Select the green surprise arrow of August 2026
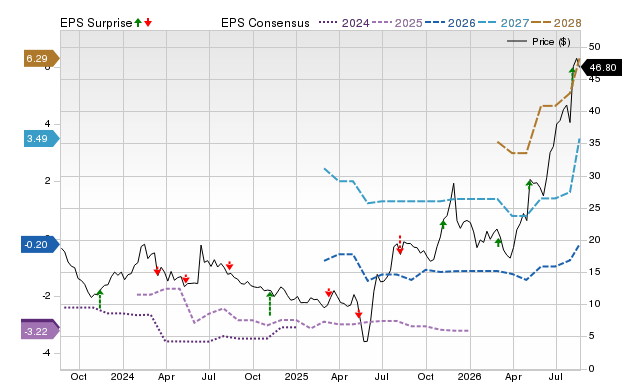 pyautogui.click(x=572, y=73)
